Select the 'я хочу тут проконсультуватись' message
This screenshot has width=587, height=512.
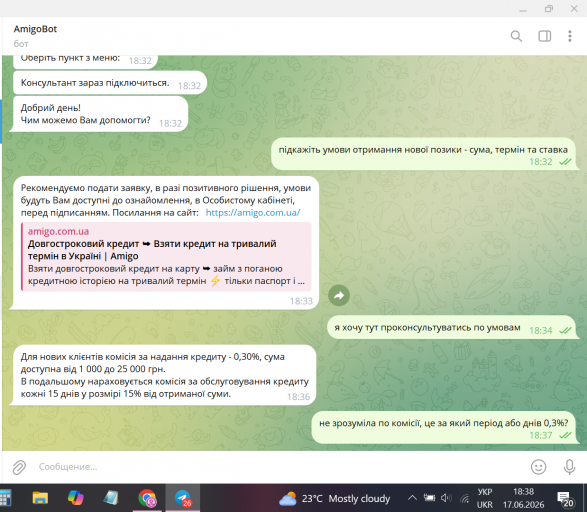point(453,327)
